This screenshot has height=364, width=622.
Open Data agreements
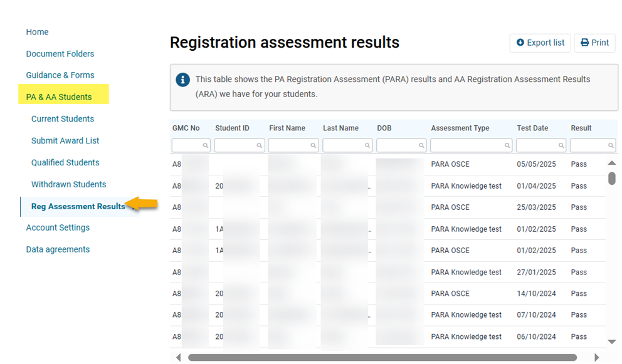58,249
